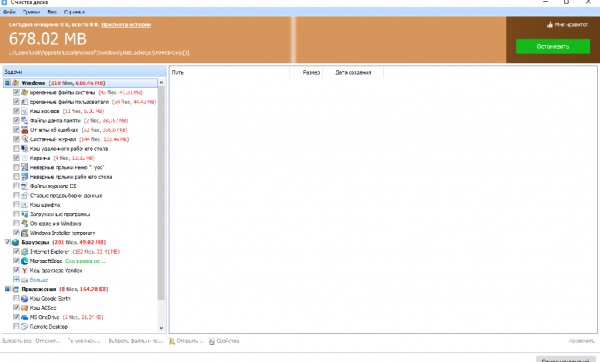Select the Remote Desktop row text
The height and width of the screenshot is (362, 600).
coord(49,327)
